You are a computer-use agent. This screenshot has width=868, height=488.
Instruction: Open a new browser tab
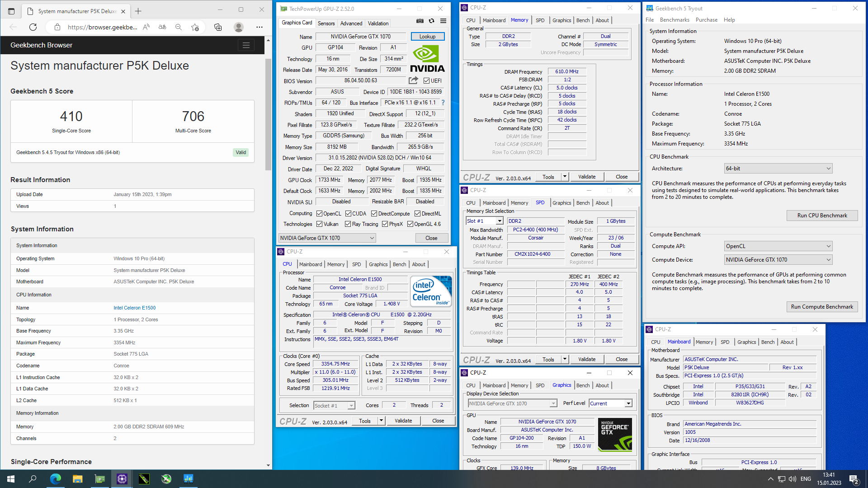[138, 11]
